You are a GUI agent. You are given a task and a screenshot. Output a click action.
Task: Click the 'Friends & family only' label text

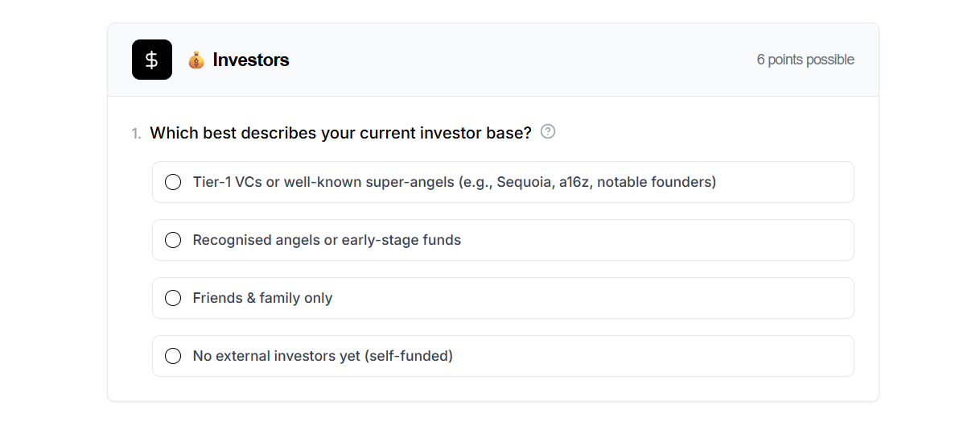(262, 298)
